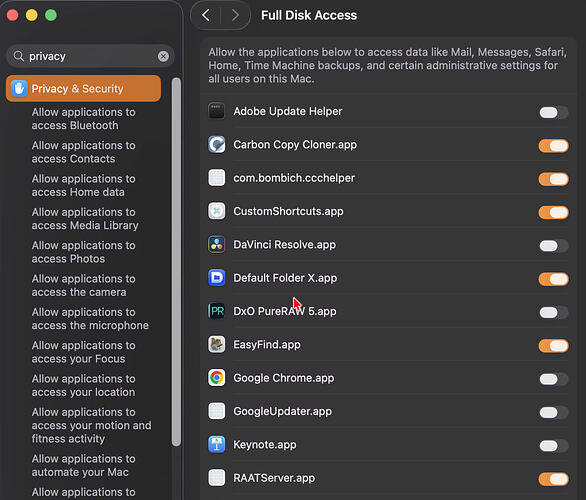Open Allow applications to access your Focus
The image size is (586, 500).
coord(83,352)
